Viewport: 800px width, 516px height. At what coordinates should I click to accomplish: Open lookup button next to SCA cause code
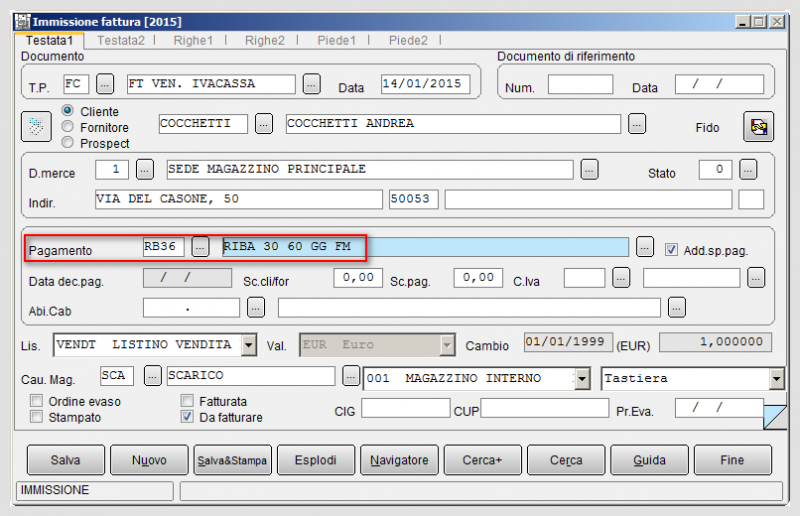click(153, 376)
